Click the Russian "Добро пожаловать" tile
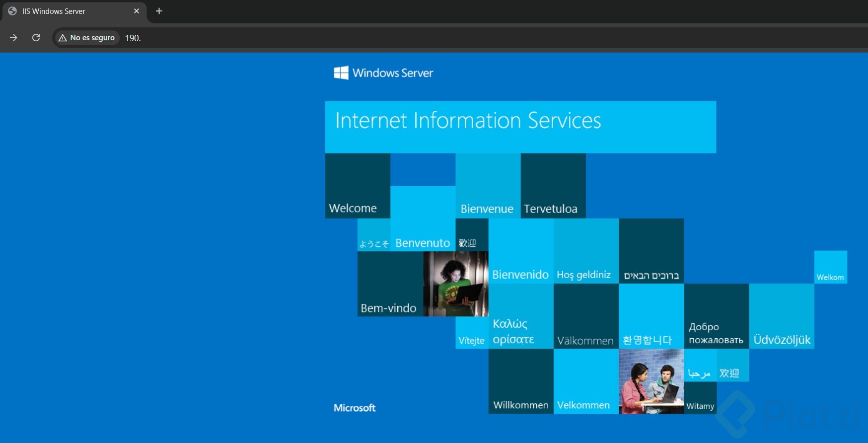This screenshot has width=868, height=443. (717, 316)
